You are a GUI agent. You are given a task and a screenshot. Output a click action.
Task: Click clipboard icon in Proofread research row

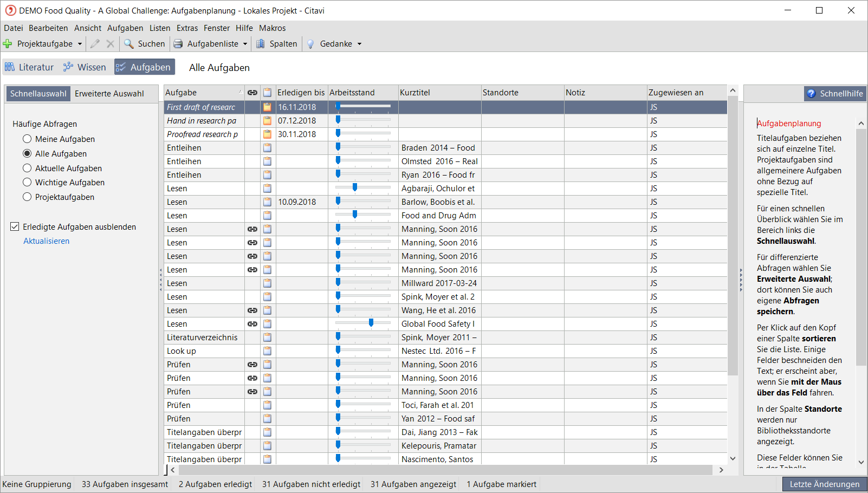[x=267, y=134]
